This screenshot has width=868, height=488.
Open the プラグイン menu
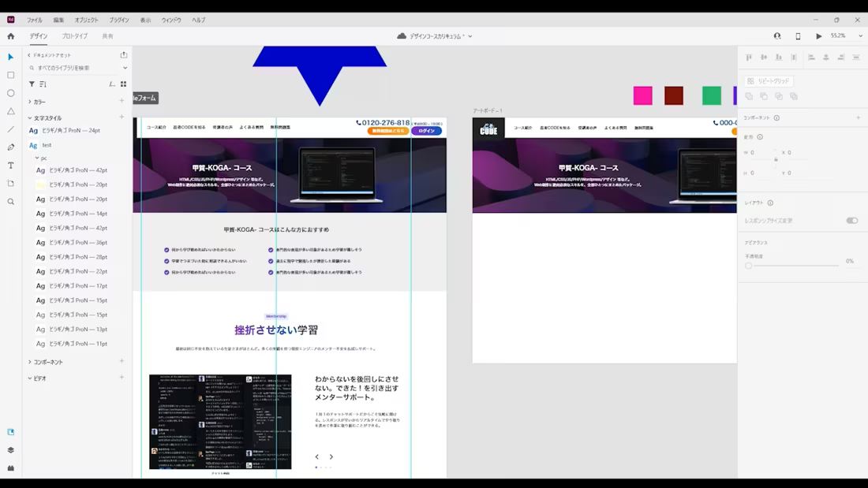[119, 20]
